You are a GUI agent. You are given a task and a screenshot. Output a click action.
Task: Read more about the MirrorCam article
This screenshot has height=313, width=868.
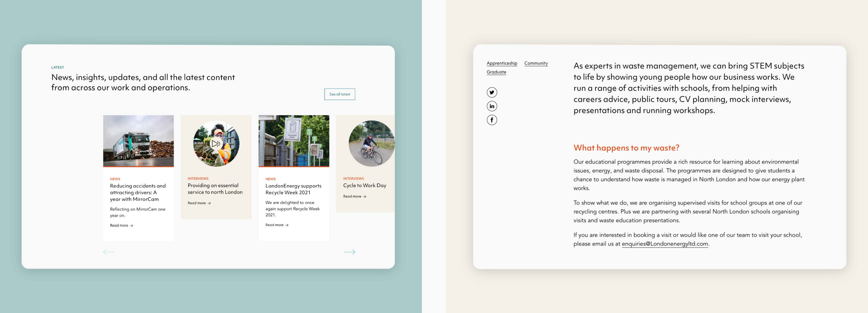tap(121, 225)
